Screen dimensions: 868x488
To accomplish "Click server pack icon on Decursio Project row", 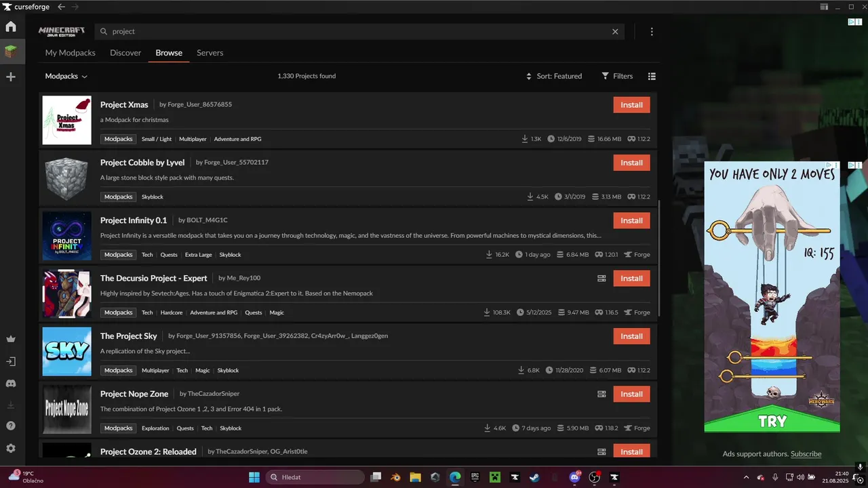I will [x=601, y=279].
